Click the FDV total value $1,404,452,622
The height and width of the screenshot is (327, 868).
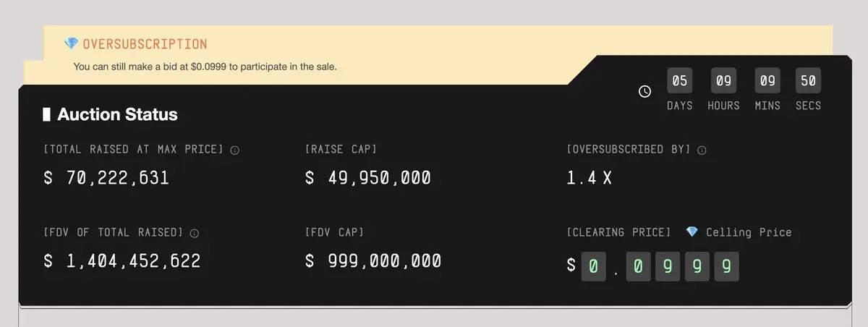pyautogui.click(x=122, y=260)
